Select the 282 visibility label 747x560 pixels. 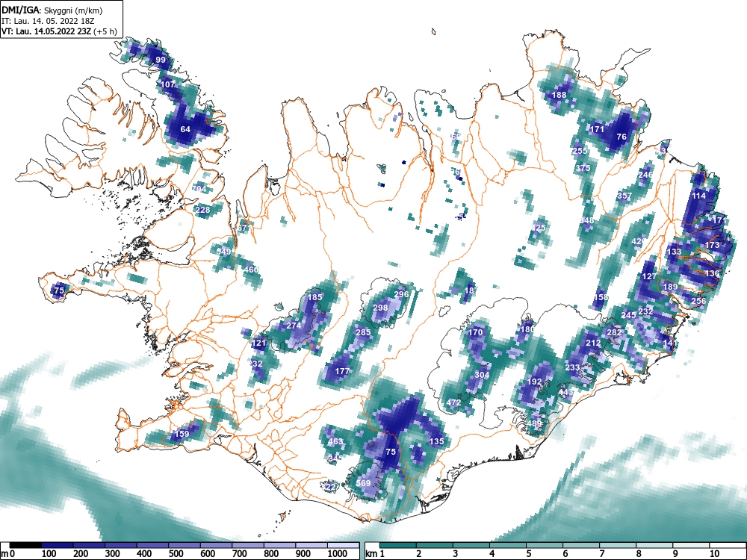pos(614,332)
